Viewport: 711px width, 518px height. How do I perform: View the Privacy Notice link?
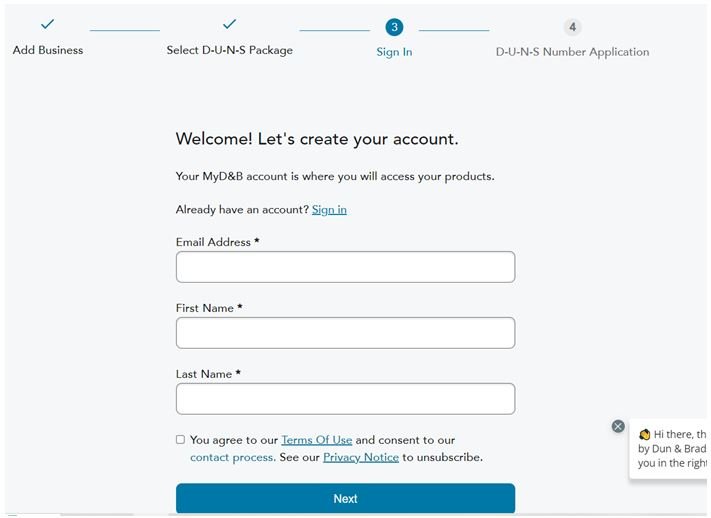(x=360, y=457)
